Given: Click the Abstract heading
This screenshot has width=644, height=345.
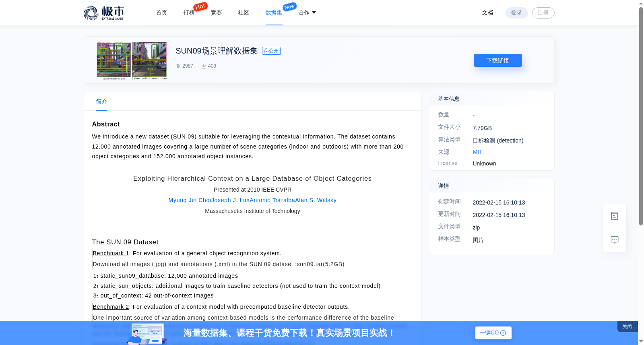Looking at the screenshot, I should pyautogui.click(x=106, y=124).
